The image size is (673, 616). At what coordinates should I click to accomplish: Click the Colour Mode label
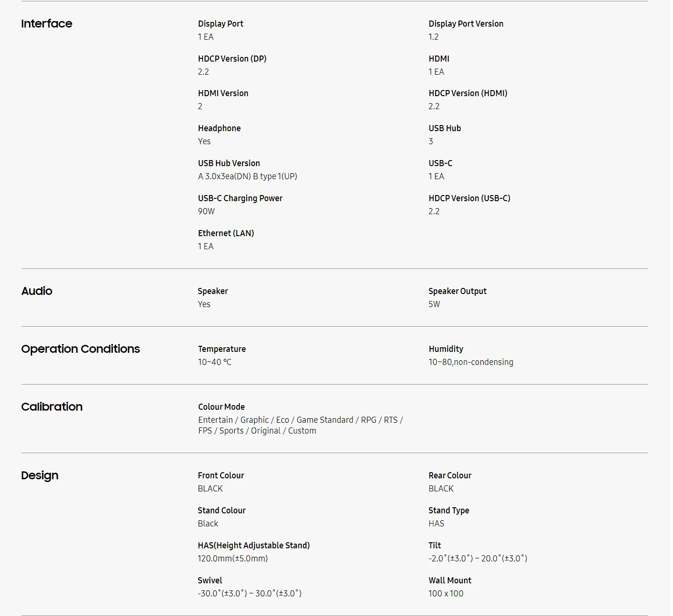click(x=221, y=407)
